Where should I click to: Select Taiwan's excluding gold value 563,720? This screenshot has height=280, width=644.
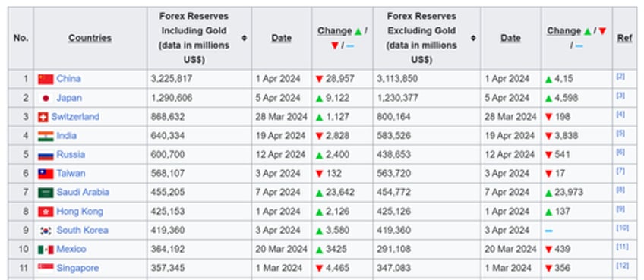click(393, 173)
